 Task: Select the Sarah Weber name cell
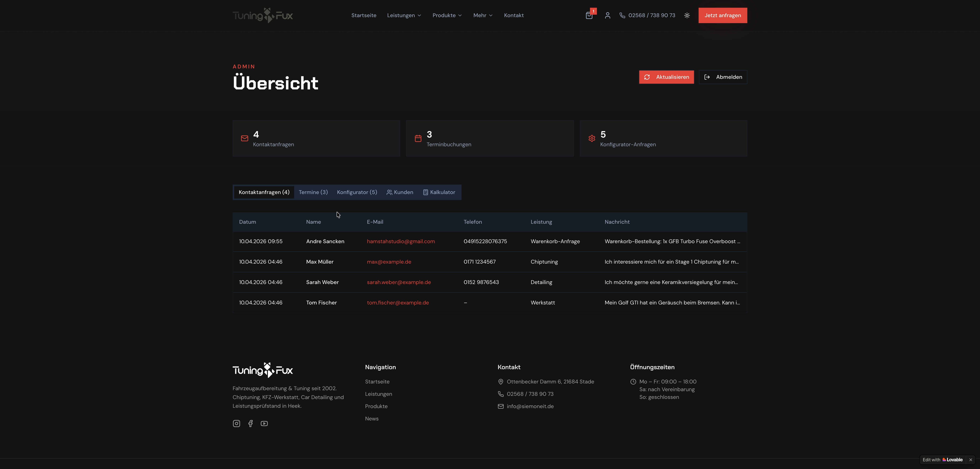click(x=322, y=282)
